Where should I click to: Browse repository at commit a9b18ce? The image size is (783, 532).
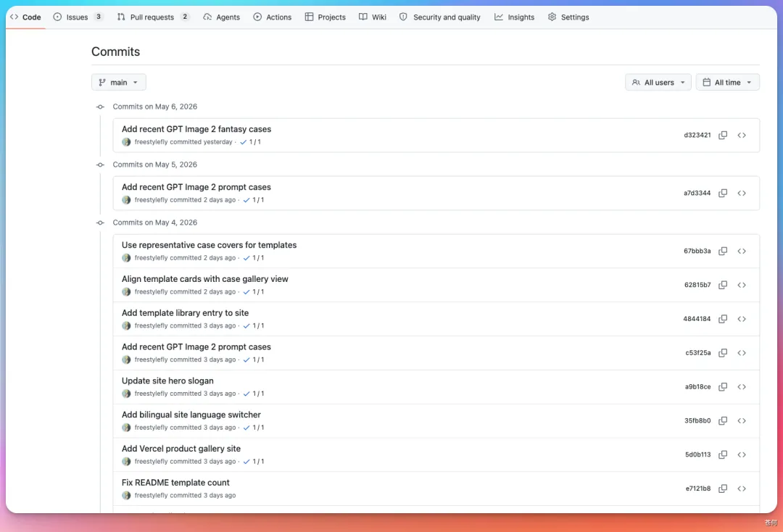742,387
